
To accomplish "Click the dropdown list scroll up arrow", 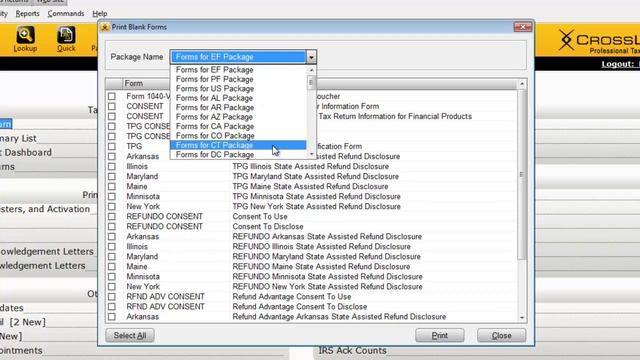I will (x=311, y=70).
